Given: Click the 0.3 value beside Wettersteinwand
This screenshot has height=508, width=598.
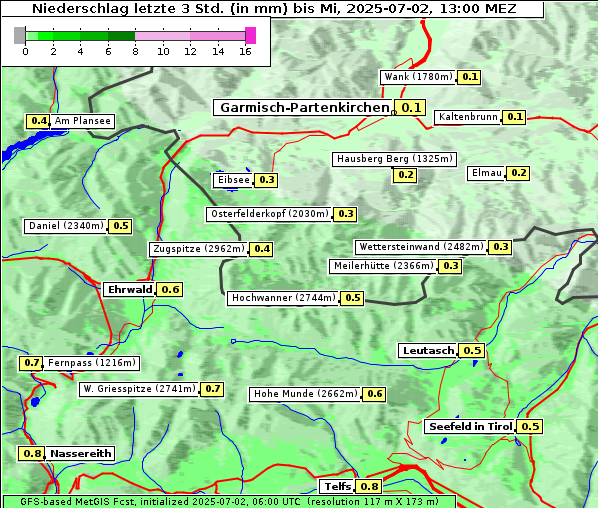Looking at the screenshot, I should click(x=500, y=247).
